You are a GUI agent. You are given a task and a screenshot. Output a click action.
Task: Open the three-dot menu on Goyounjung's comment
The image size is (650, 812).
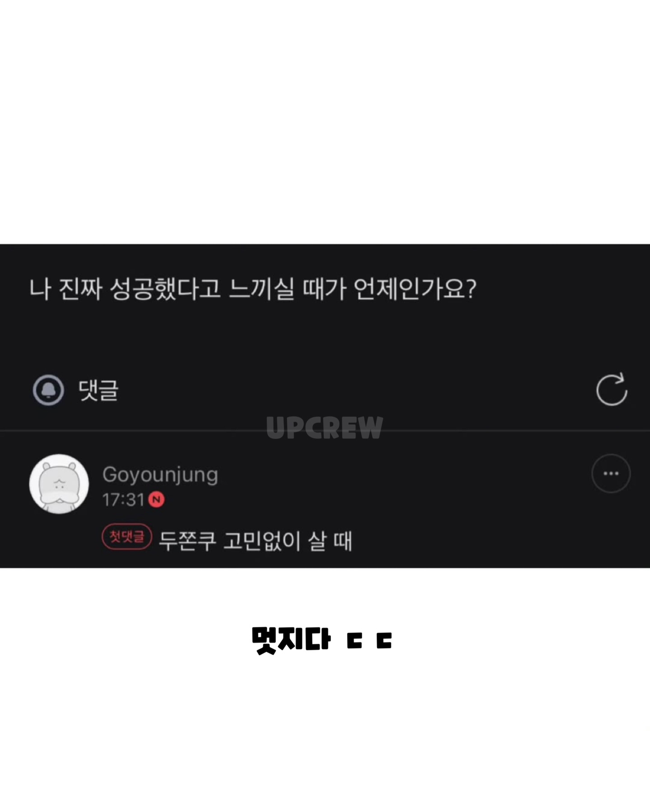tap(611, 473)
